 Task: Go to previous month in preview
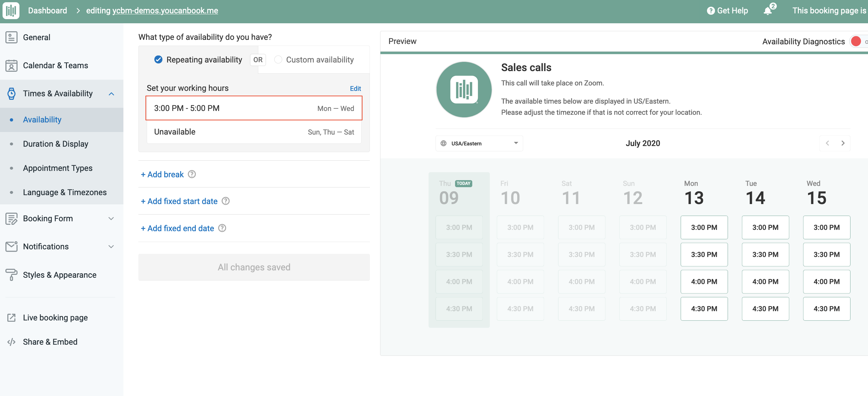coord(827,143)
